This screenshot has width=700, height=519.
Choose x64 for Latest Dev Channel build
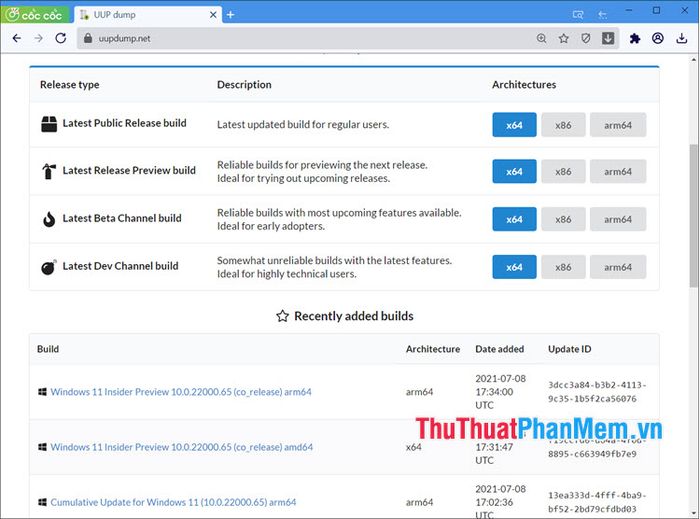click(x=514, y=267)
